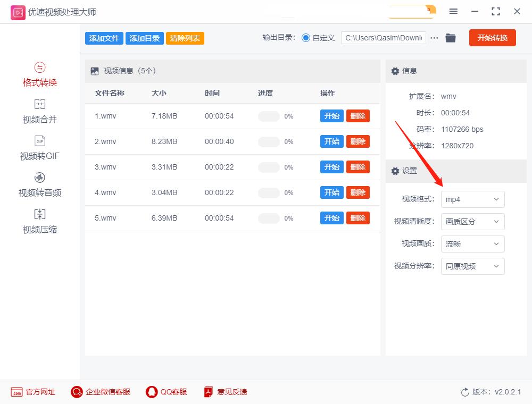Click the progress bar for 1.wmv
Screen dimensions: 532x404
pyautogui.click(x=269, y=116)
